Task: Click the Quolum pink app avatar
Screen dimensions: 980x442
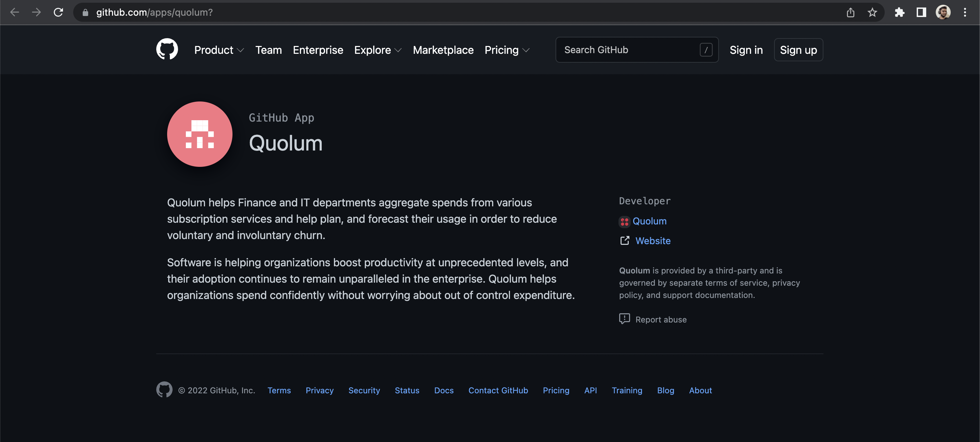Action: pyautogui.click(x=199, y=134)
